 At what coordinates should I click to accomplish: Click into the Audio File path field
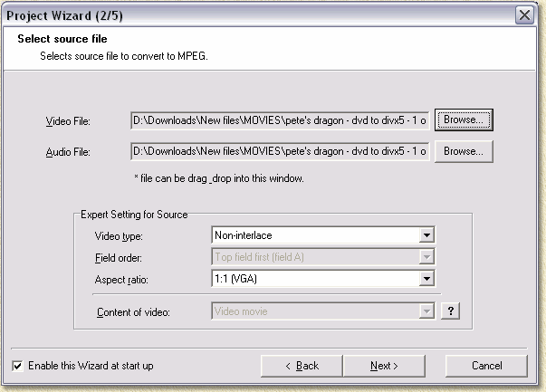click(x=280, y=151)
